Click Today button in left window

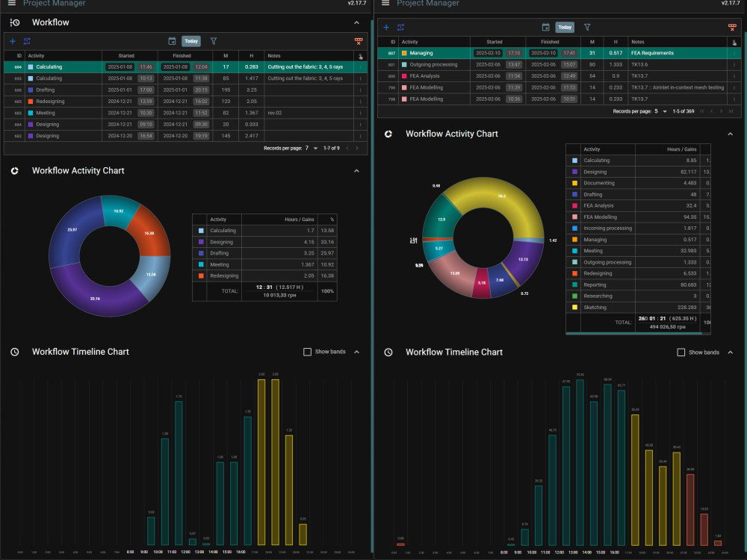[x=191, y=41]
